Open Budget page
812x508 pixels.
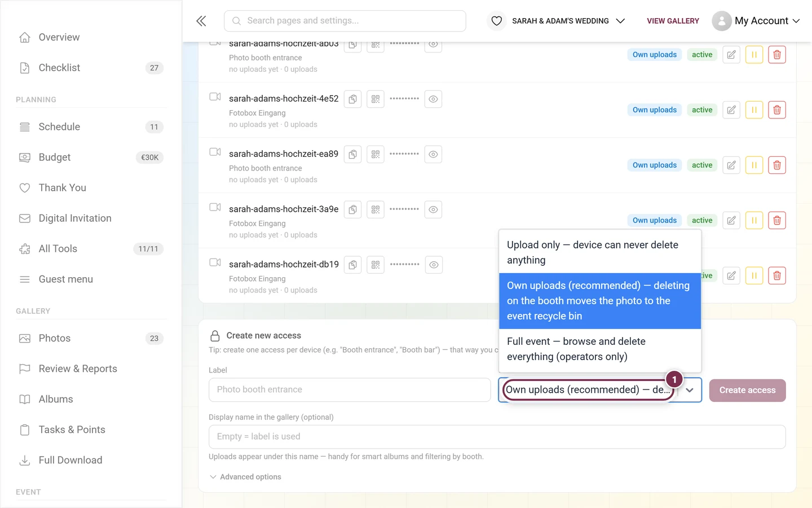click(91, 157)
